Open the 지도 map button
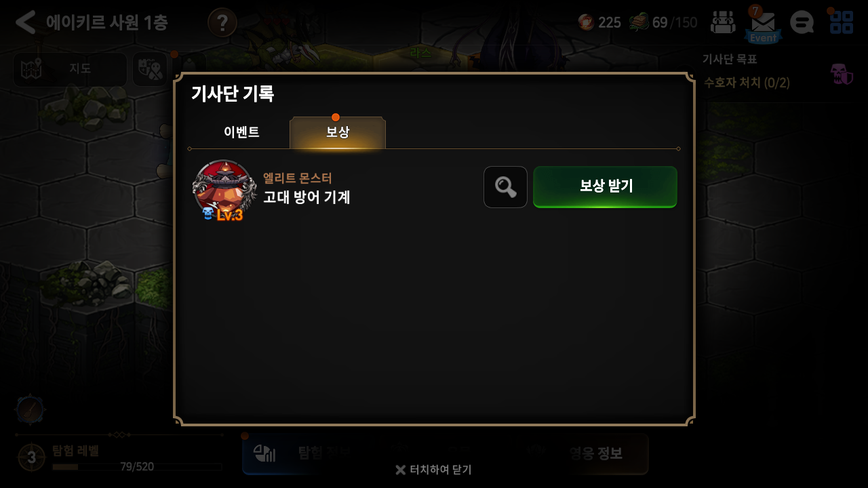 (x=70, y=69)
